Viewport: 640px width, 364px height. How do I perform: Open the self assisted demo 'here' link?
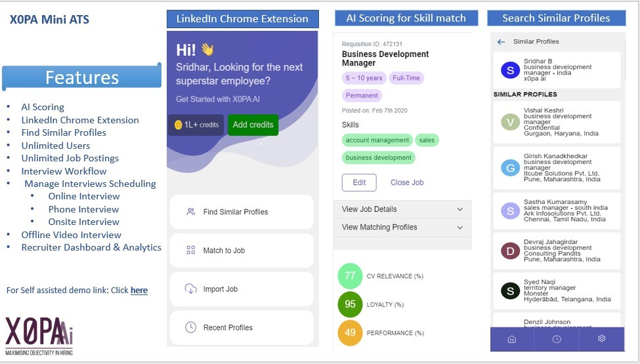pos(139,290)
